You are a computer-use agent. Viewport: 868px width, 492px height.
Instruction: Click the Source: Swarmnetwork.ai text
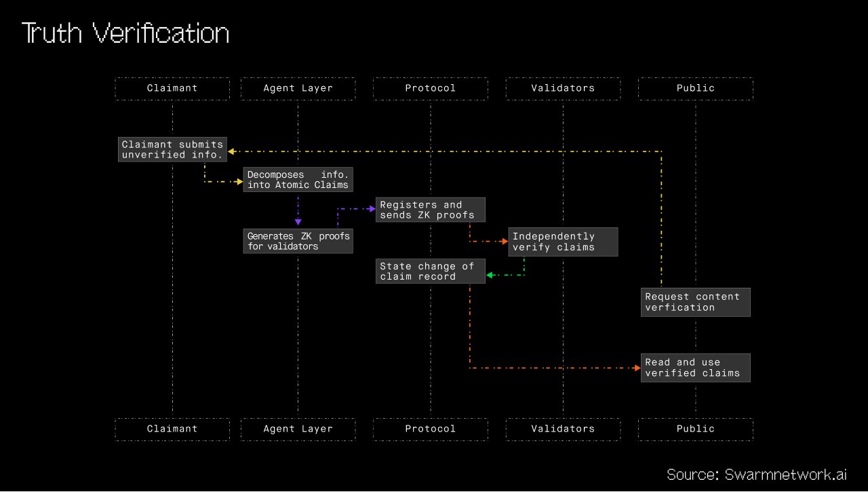(x=756, y=474)
